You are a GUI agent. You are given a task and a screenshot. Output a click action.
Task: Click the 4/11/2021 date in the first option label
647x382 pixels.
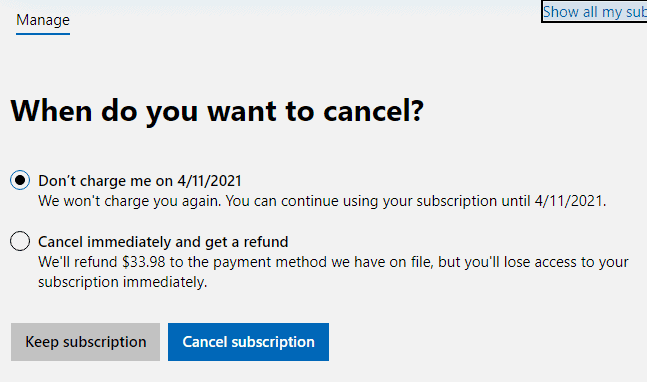[209, 181]
